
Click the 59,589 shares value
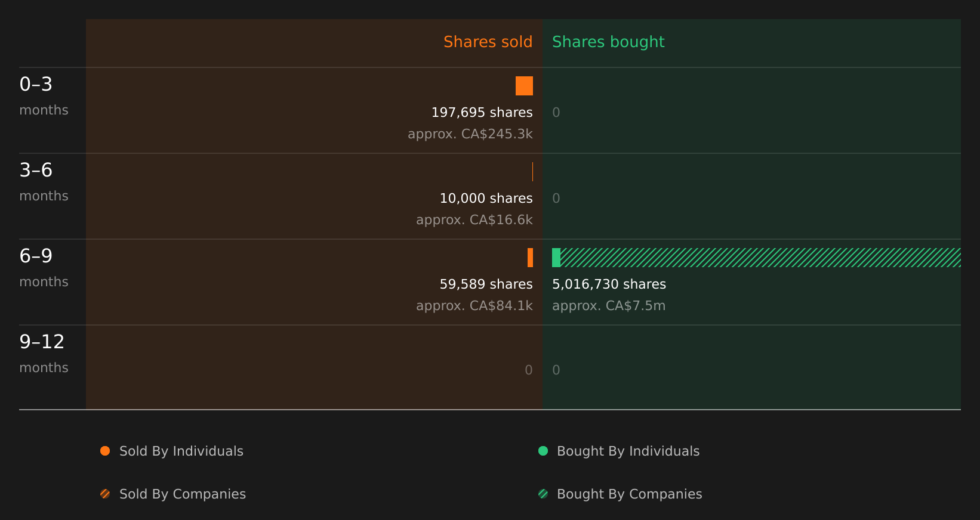click(486, 284)
